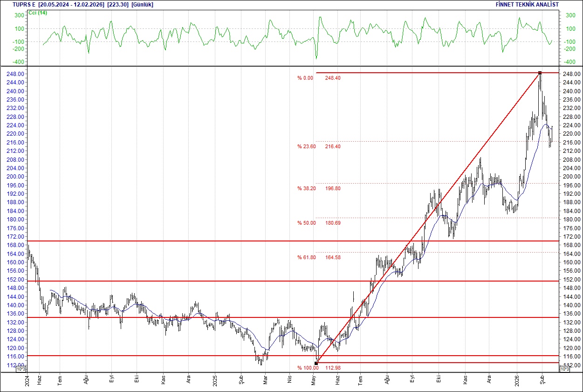583x392 pixels.
Task: Click the % 38.20 Fibonacci label
Action: (306, 188)
